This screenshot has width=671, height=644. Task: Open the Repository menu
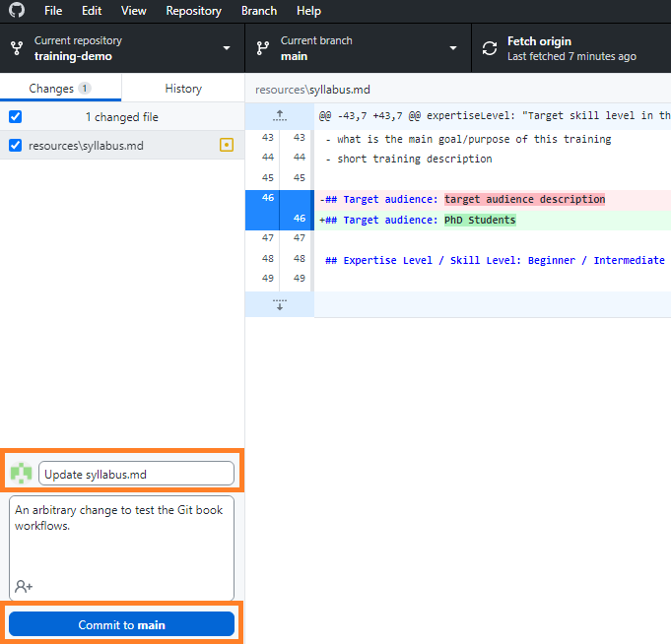click(193, 11)
